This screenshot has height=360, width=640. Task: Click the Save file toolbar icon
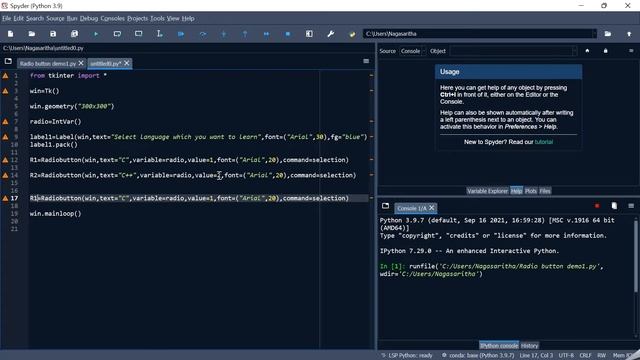(53, 34)
